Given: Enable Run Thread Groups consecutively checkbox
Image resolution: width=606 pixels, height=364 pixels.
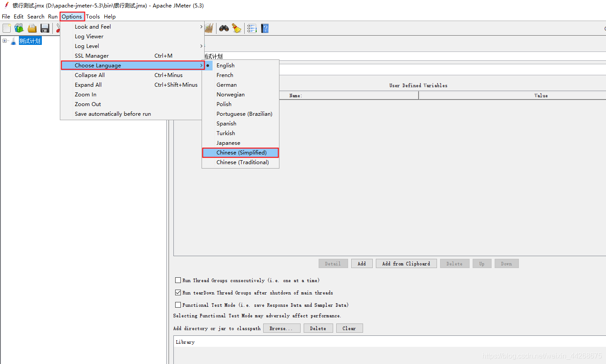Looking at the screenshot, I should pyautogui.click(x=178, y=280).
